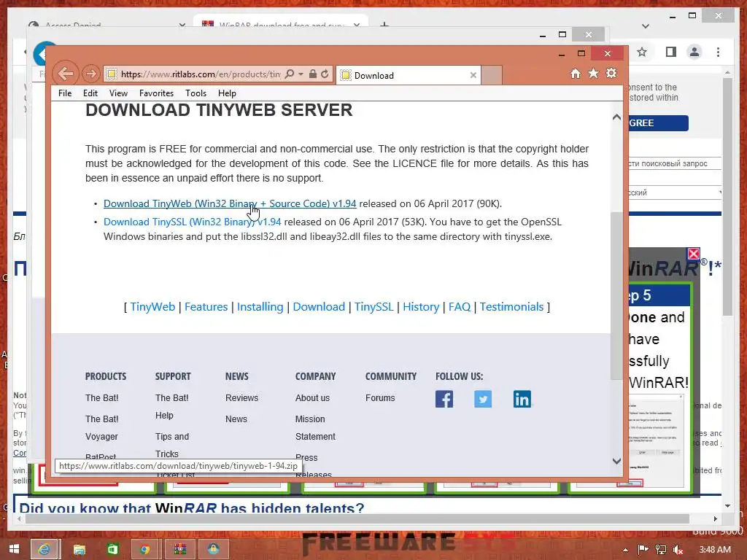The height and width of the screenshot is (560, 747).
Task: Open Chrome tab search chevron
Action: (646, 26)
